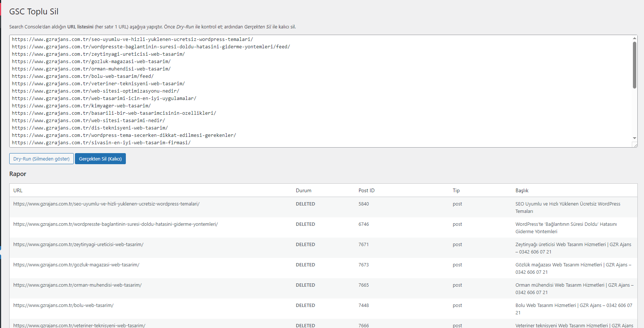Screen dimensions: 644x328
Task: Click Post ID 5840 in the report
Action: (364, 204)
